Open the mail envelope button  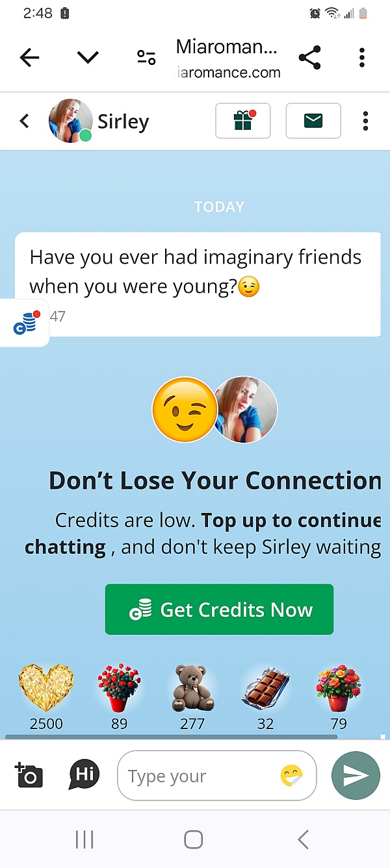point(313,121)
